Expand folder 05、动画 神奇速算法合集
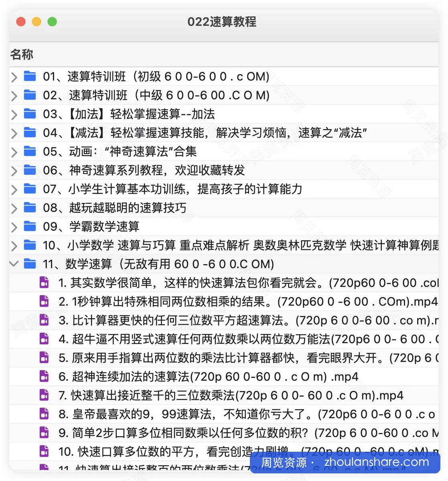Viewport: 448px width, 481px height. click(14, 152)
